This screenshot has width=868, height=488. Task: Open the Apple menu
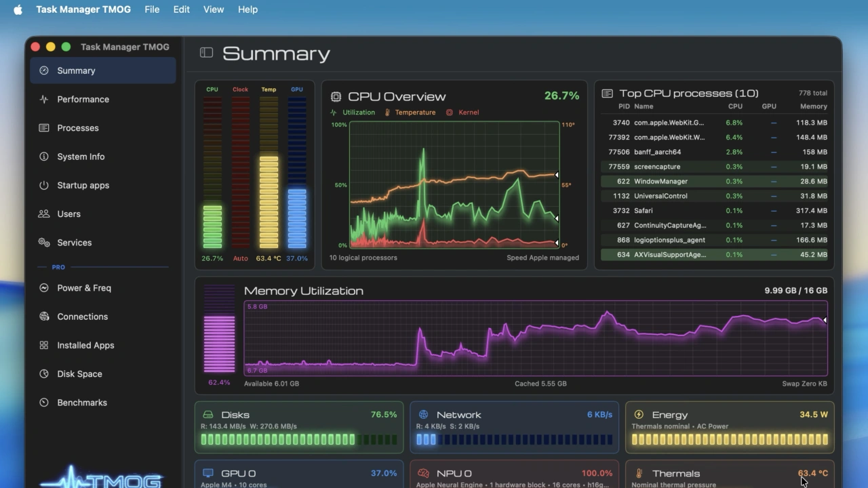click(x=18, y=9)
